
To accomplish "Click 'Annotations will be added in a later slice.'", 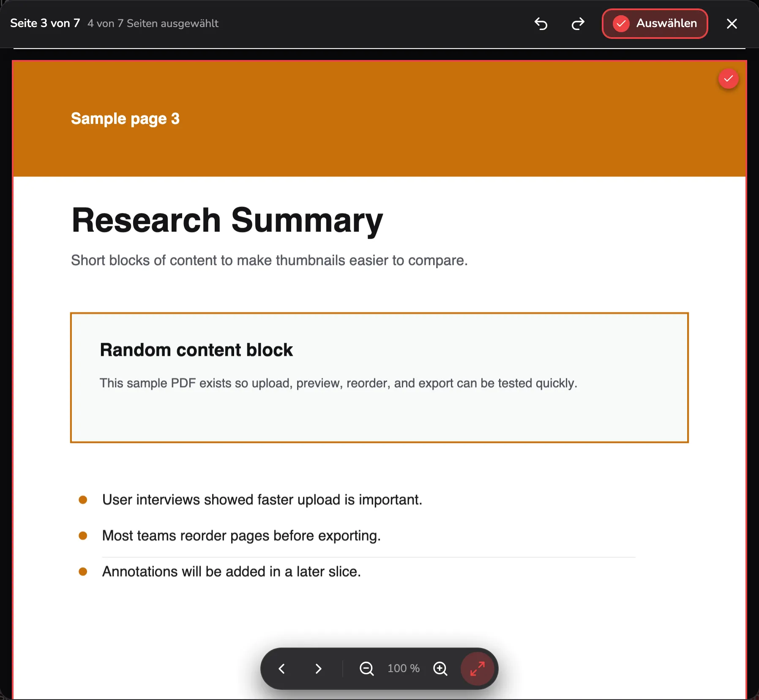I will 232,571.
